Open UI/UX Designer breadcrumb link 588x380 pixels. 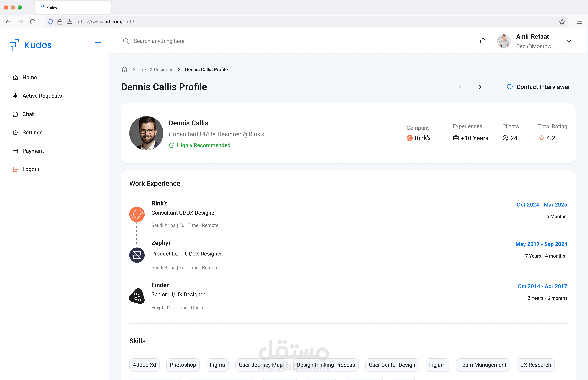click(x=156, y=70)
